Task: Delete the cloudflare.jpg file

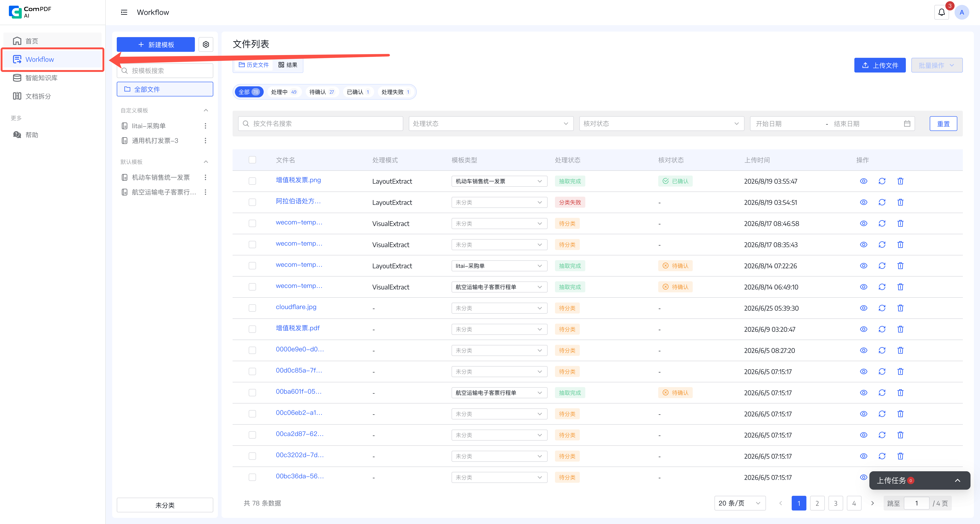Action: coord(900,308)
